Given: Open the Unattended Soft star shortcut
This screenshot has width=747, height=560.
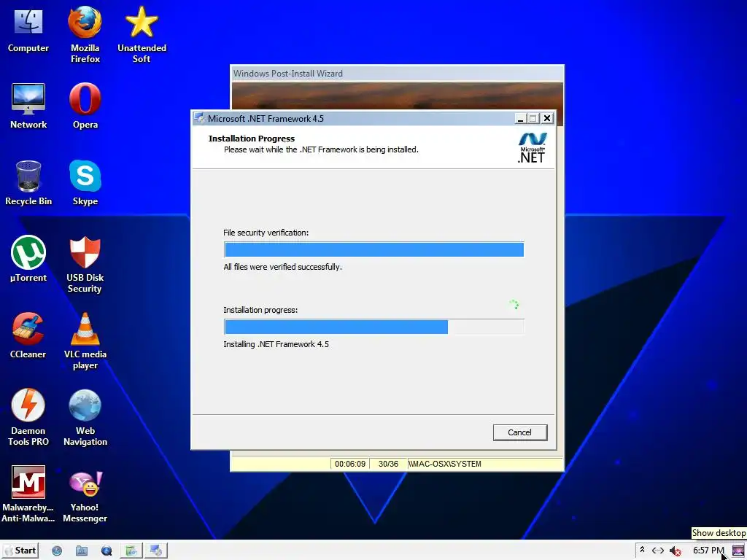Looking at the screenshot, I should (x=142, y=34).
